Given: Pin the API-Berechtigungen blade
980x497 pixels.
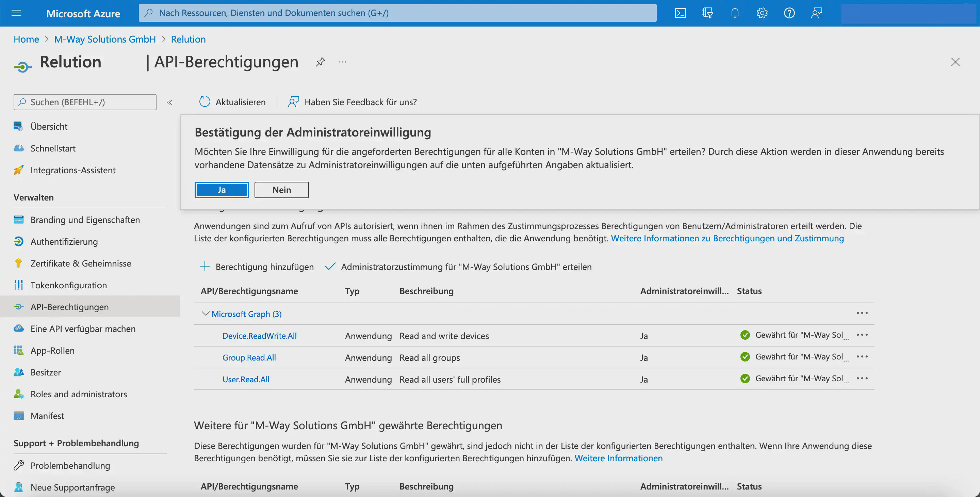Looking at the screenshot, I should pos(320,62).
